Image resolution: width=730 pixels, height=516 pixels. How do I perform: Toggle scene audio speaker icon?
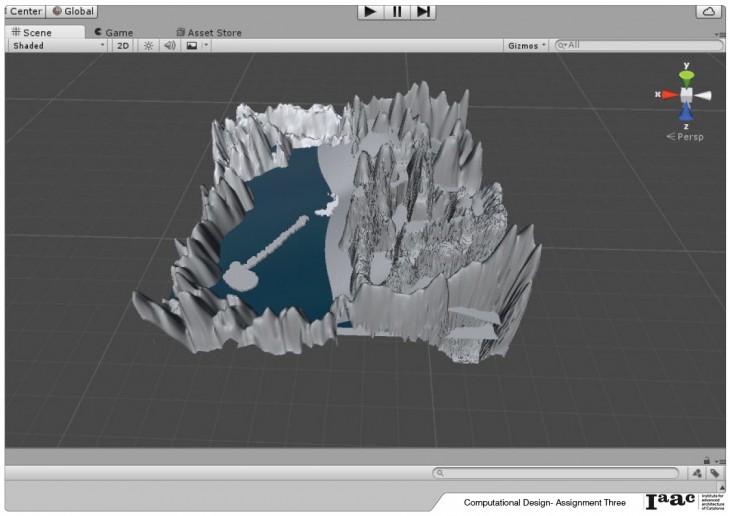coord(169,45)
